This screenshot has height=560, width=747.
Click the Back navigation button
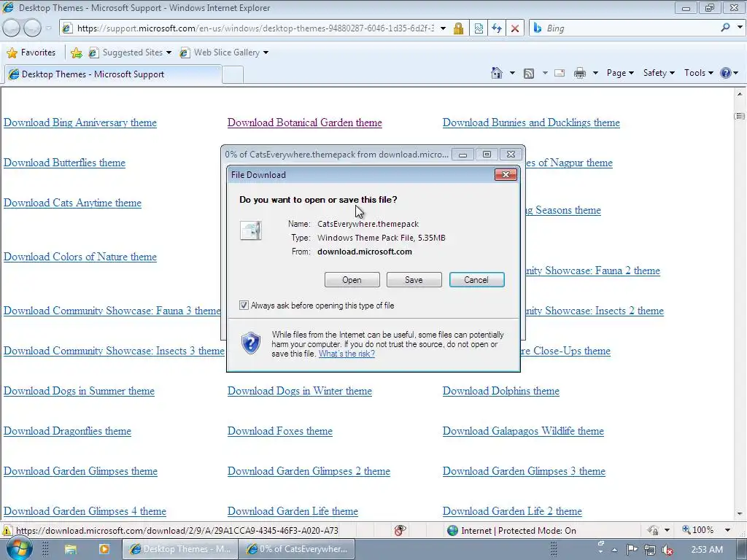(x=12, y=28)
